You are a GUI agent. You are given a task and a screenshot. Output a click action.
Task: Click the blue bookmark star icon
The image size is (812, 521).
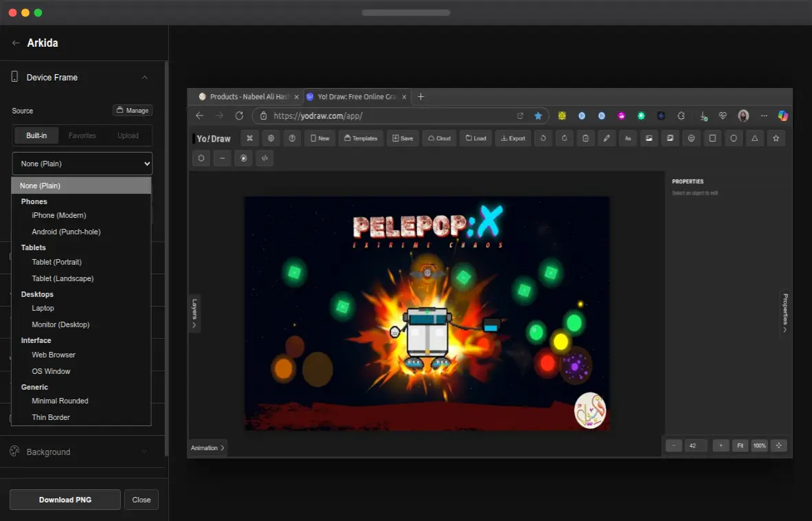(538, 116)
